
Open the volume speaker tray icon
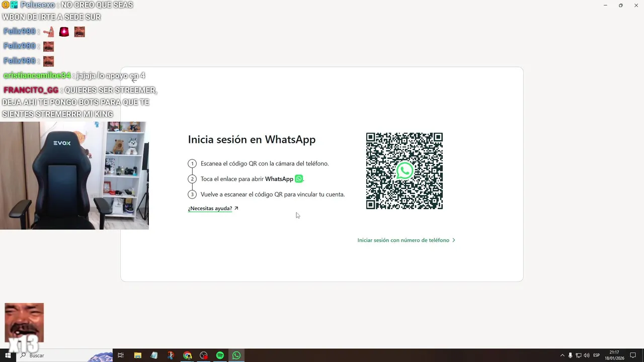point(587,355)
